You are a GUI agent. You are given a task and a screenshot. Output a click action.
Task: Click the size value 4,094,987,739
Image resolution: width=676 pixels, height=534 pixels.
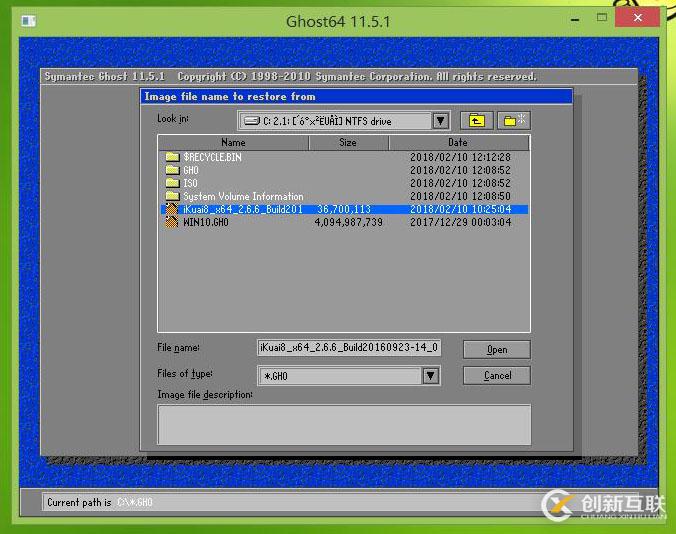pos(348,222)
